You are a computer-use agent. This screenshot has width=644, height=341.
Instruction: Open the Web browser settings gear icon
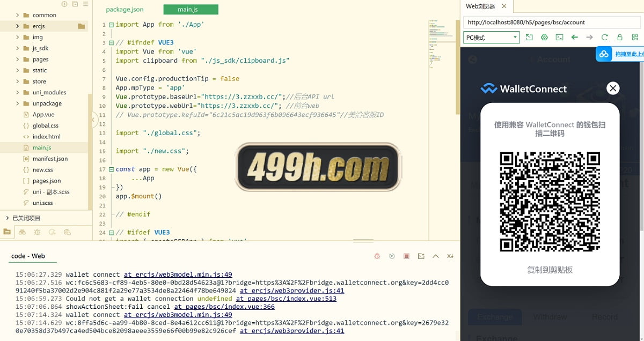544,38
